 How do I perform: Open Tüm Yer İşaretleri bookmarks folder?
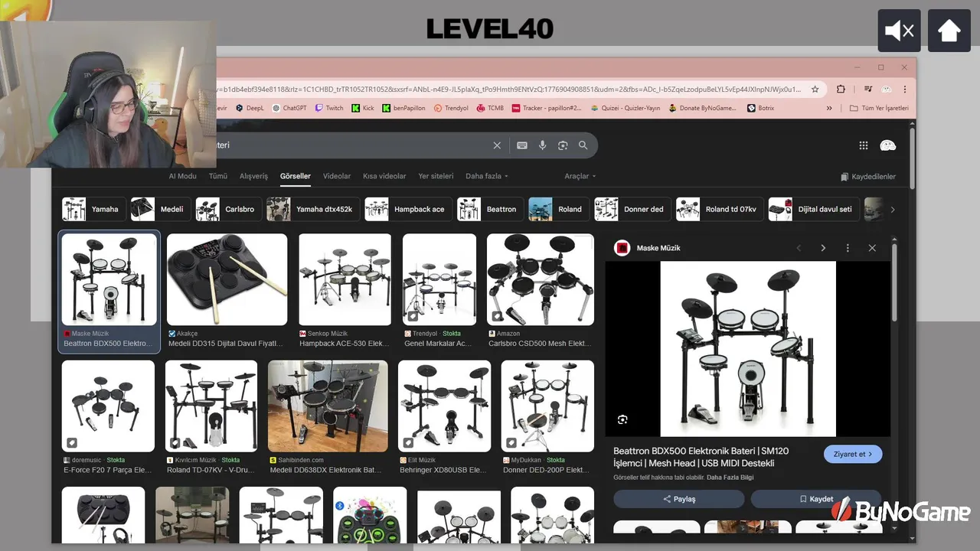point(879,108)
